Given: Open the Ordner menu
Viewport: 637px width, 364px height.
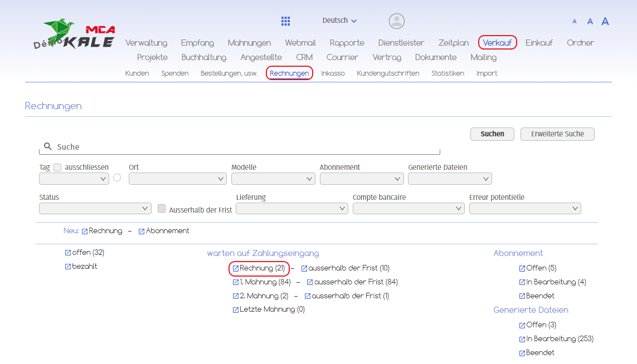Looking at the screenshot, I should click(x=580, y=43).
